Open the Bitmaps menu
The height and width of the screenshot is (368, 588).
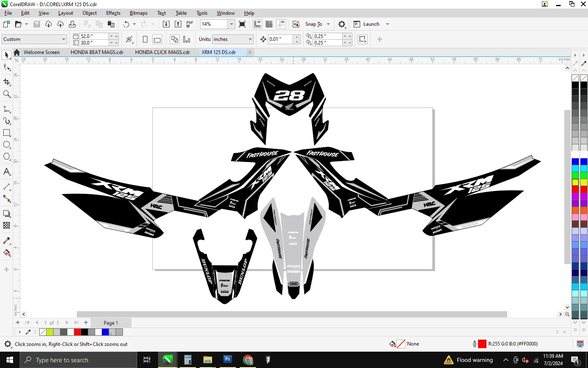[x=138, y=13]
